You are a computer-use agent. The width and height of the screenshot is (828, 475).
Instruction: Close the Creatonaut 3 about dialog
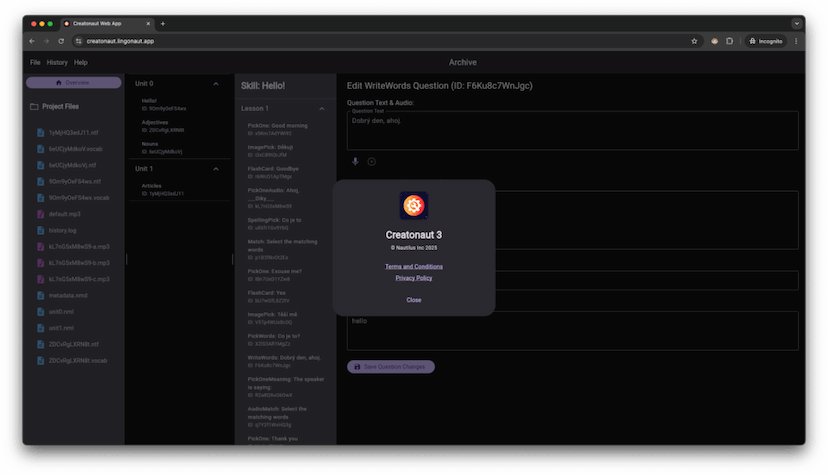(413, 300)
